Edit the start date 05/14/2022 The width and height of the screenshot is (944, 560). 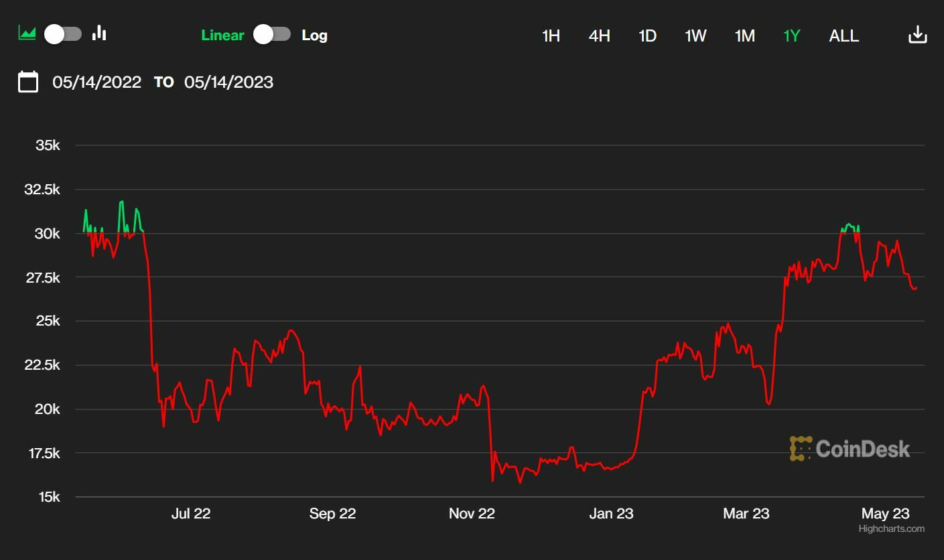pyautogui.click(x=97, y=82)
